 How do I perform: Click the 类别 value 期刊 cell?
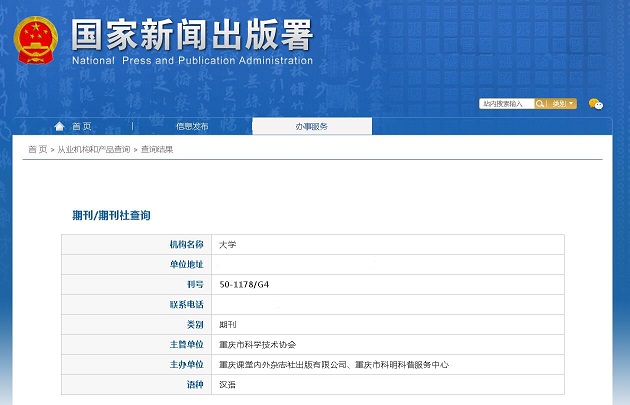pyautogui.click(x=227, y=324)
